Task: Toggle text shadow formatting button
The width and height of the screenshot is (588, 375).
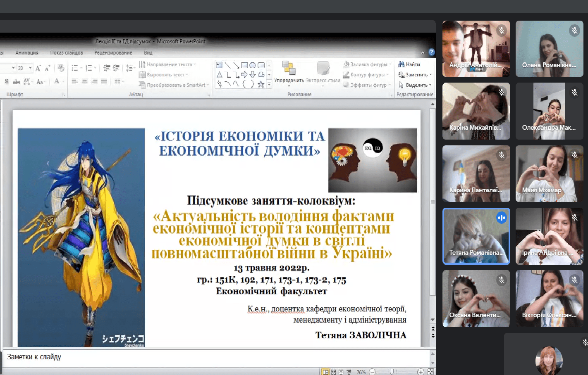Action: (x=7, y=82)
